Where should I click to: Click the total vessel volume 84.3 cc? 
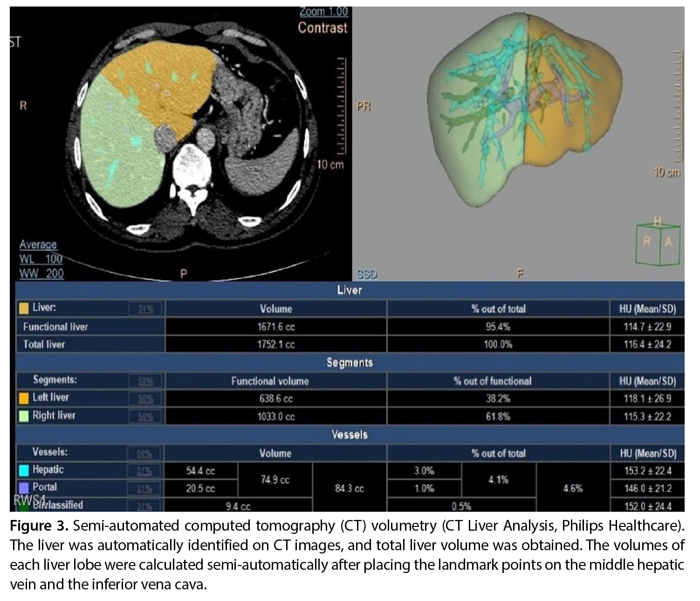point(350,489)
